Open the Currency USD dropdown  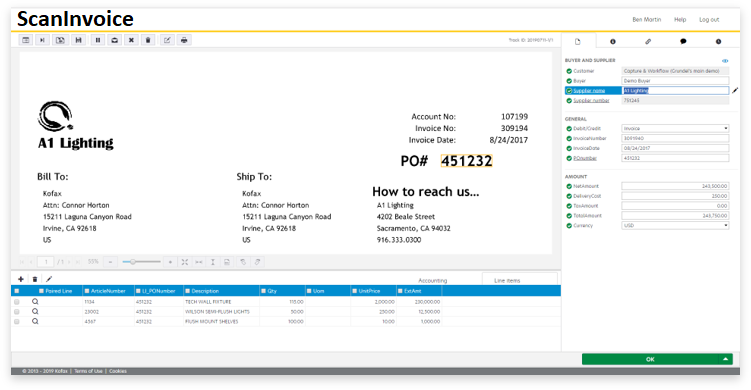[x=675, y=225]
